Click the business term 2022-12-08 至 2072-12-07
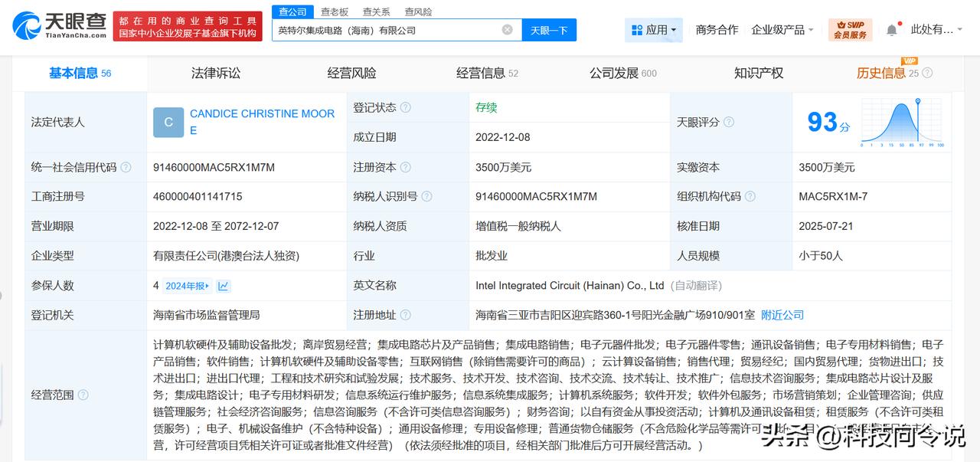The image size is (980, 462). 216,226
